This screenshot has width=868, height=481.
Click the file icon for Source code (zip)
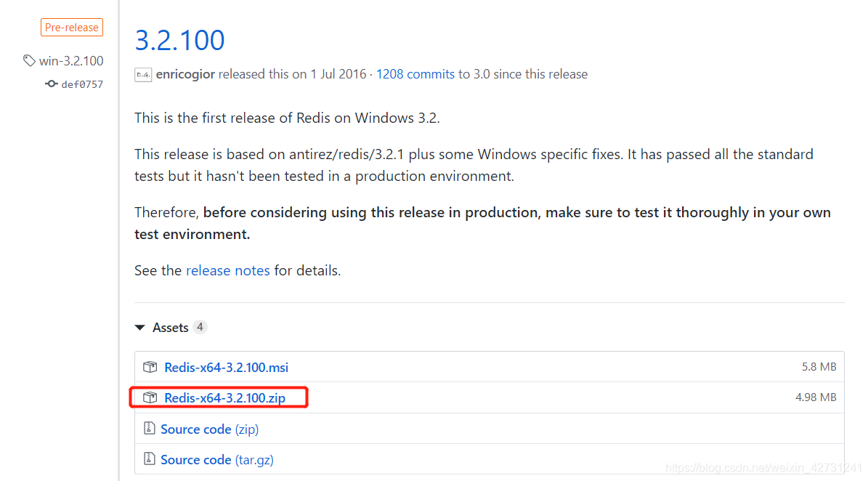pos(149,429)
